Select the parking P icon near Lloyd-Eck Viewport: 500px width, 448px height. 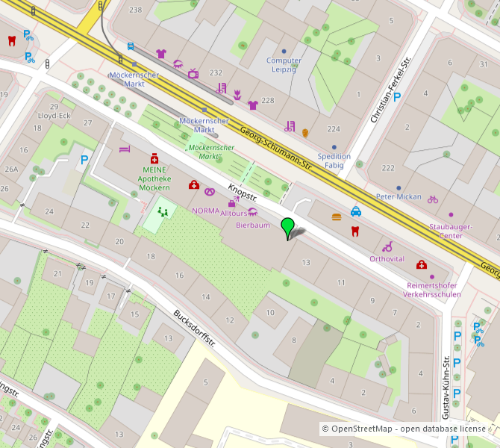[84, 159]
